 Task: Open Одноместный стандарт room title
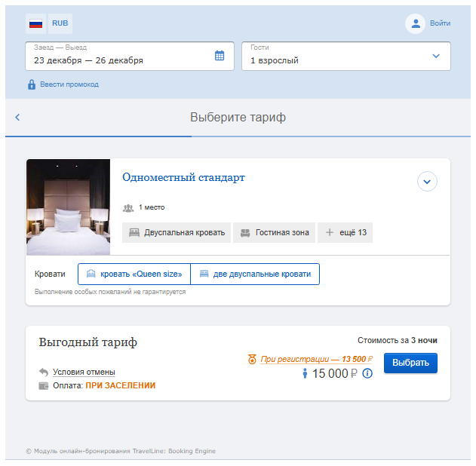(x=183, y=177)
